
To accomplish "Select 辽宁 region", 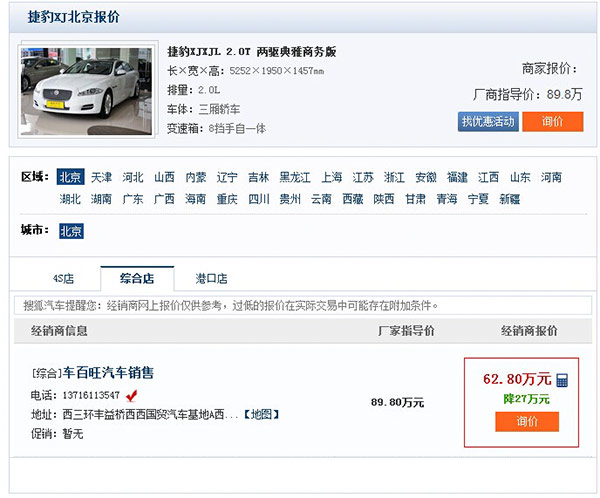I will pyautogui.click(x=227, y=177).
